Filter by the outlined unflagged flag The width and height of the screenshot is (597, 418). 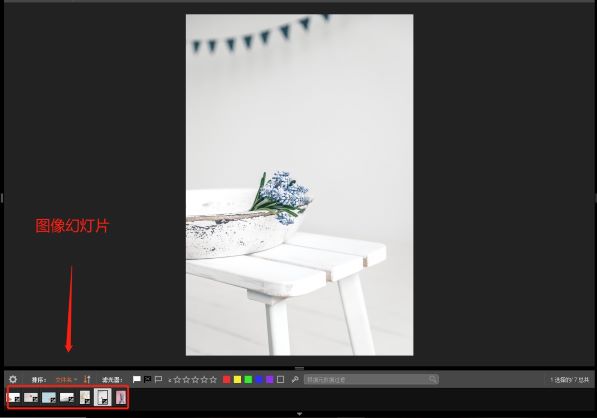158,379
